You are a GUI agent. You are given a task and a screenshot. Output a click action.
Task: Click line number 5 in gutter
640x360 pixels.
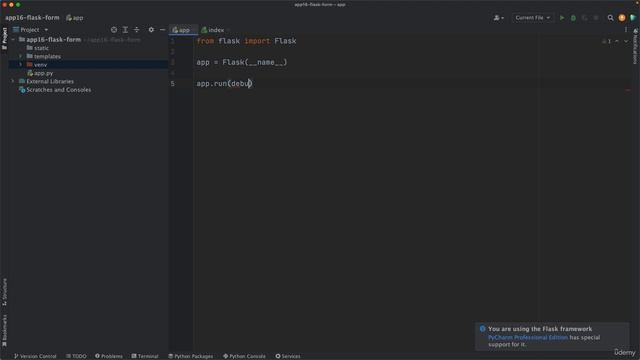point(173,84)
